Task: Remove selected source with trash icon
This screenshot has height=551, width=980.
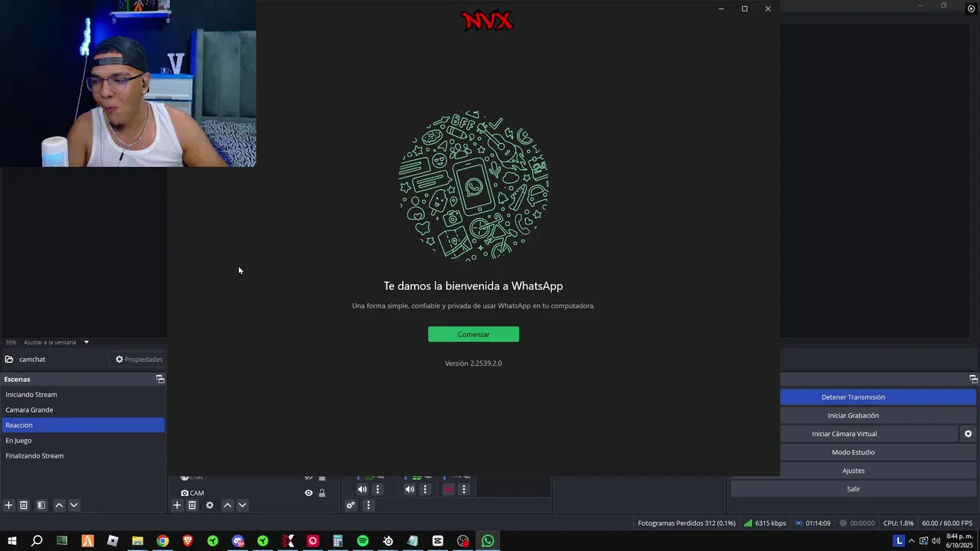Action: click(x=192, y=505)
